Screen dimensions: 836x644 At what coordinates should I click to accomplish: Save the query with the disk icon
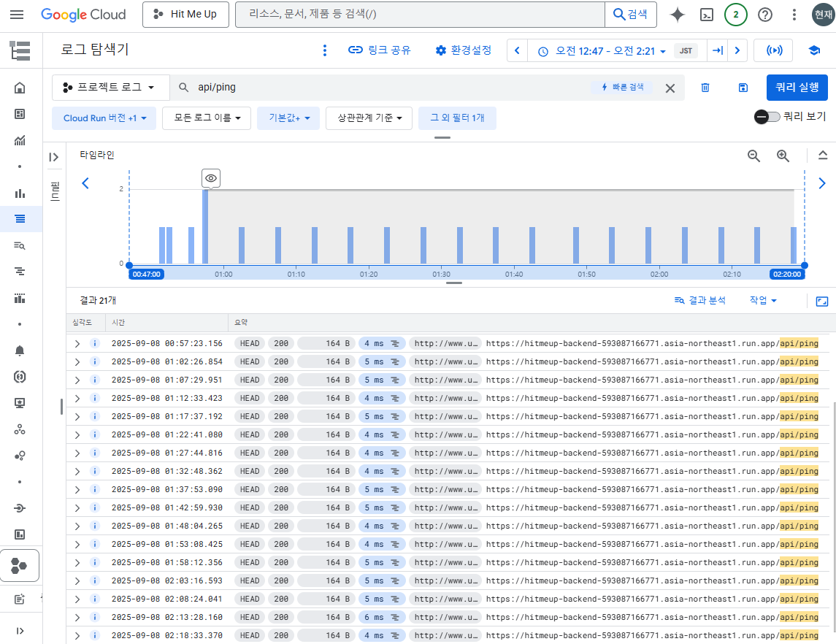click(x=743, y=88)
